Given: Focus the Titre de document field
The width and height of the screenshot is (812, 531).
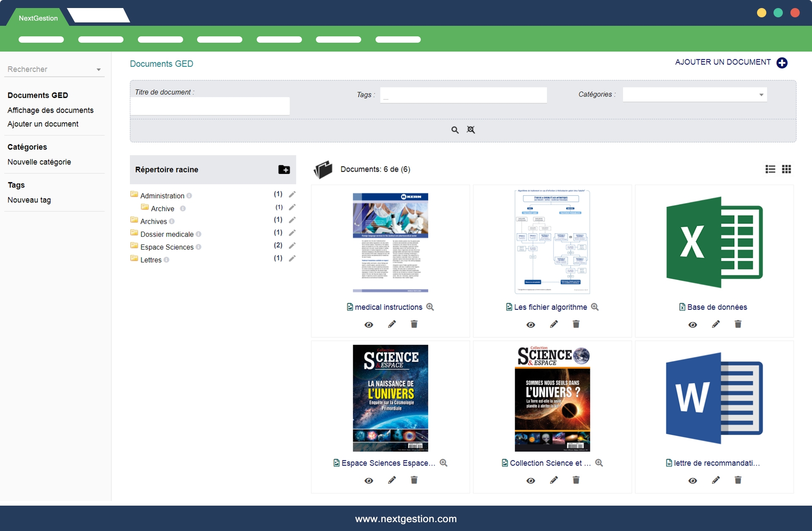Looking at the screenshot, I should coord(210,106).
